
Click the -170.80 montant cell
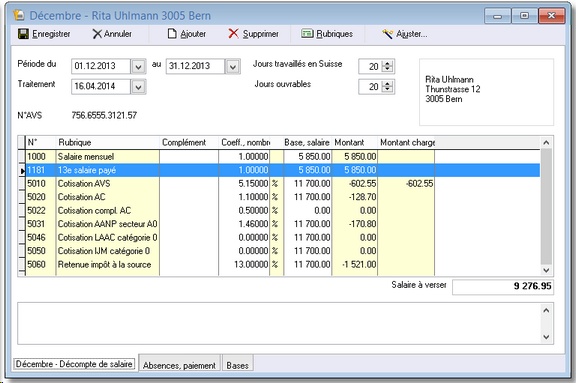[x=355, y=224]
